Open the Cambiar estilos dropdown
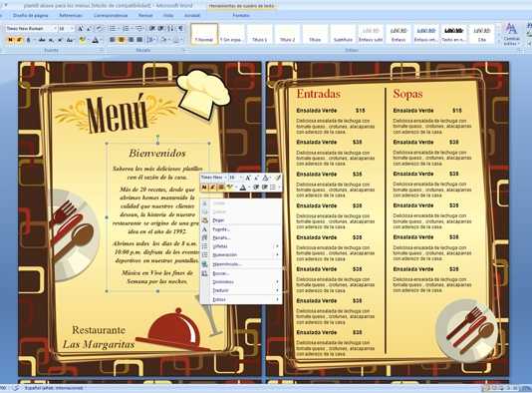 tap(511, 35)
